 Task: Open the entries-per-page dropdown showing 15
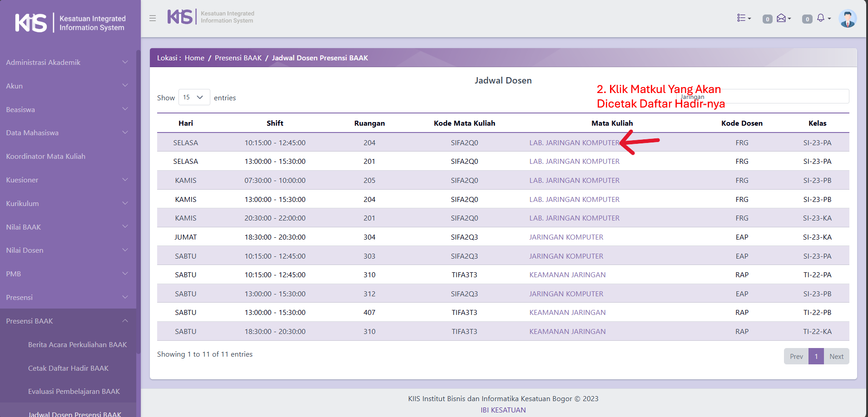194,98
